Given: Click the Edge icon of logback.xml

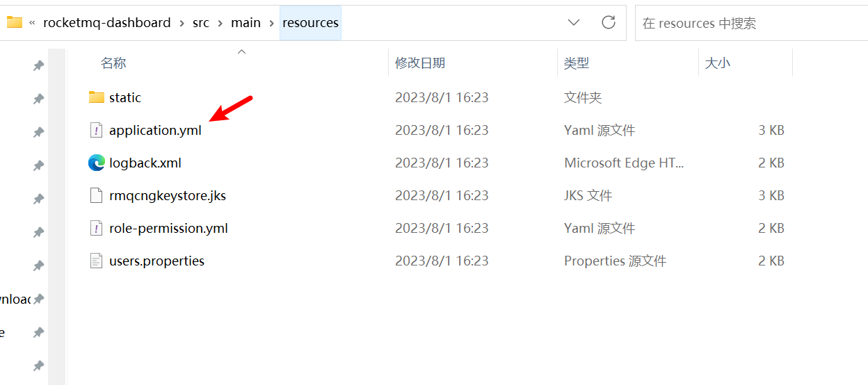Looking at the screenshot, I should click(97, 163).
